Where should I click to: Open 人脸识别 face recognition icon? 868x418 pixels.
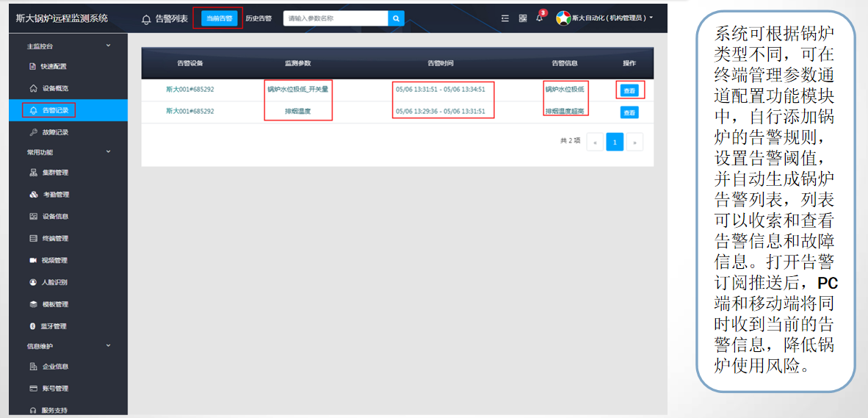click(x=33, y=282)
